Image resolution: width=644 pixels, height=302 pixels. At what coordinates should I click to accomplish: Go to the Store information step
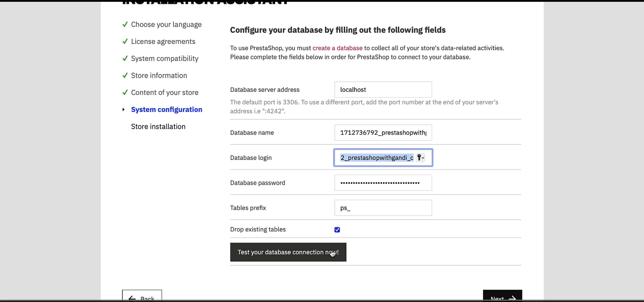159,75
